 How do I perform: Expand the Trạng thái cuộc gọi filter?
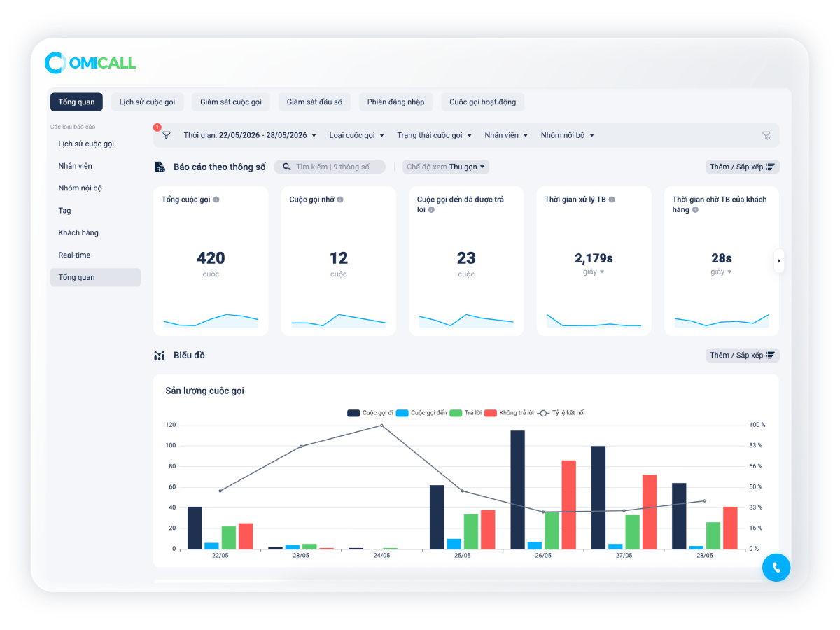click(435, 135)
